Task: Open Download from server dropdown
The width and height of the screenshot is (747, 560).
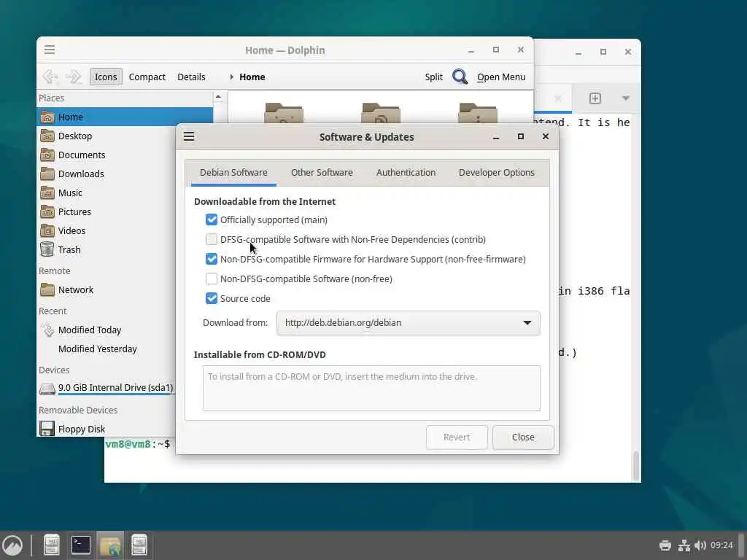Action: tap(409, 323)
